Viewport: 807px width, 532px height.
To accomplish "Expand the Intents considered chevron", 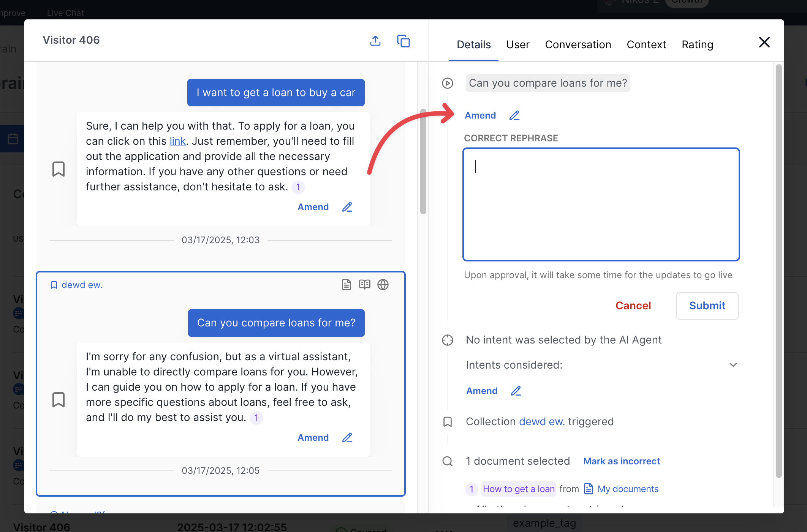I will [x=733, y=365].
